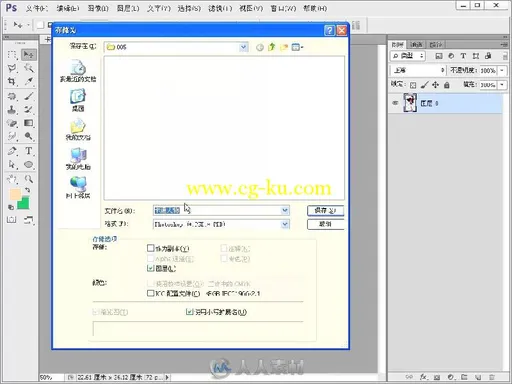Open My Documents place in Save dialog

click(x=78, y=129)
